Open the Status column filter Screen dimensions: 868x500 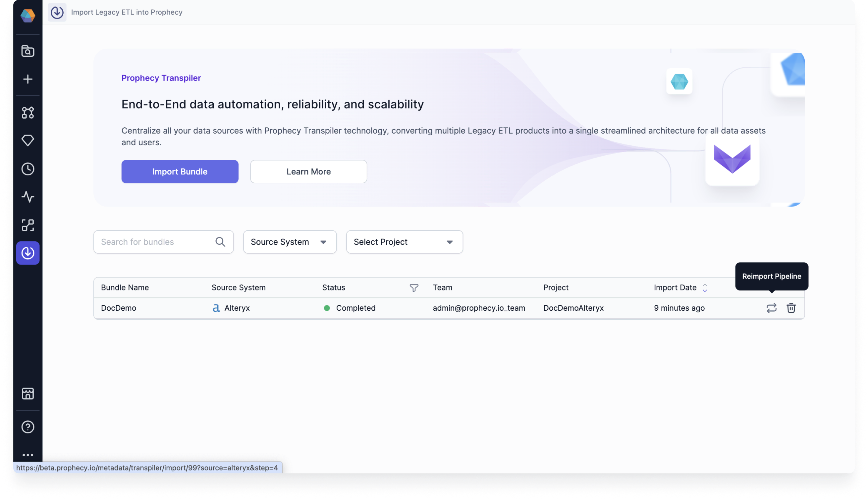pyautogui.click(x=414, y=288)
